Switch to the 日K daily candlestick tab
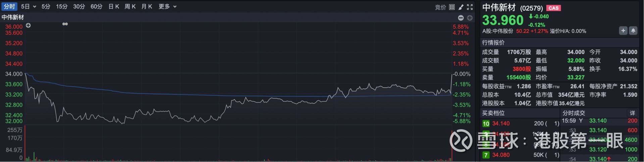This screenshot has width=644, height=162. pyautogui.click(x=114, y=6)
